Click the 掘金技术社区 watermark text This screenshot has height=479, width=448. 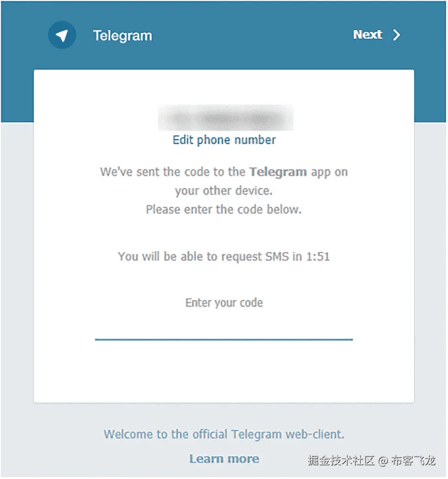tap(341, 460)
